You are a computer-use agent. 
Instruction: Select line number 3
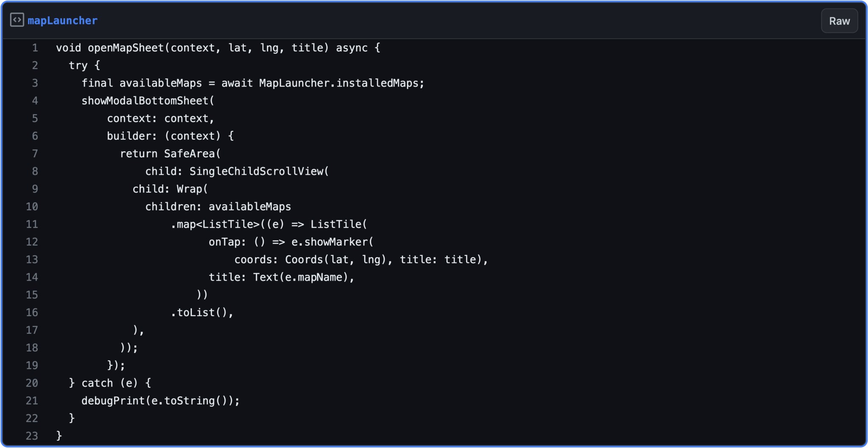tap(35, 83)
